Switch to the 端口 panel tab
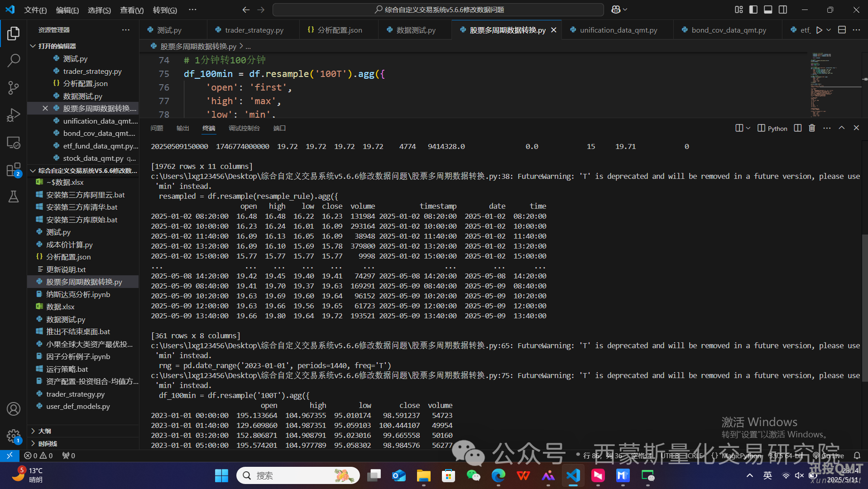This screenshot has width=868, height=489. click(x=279, y=128)
